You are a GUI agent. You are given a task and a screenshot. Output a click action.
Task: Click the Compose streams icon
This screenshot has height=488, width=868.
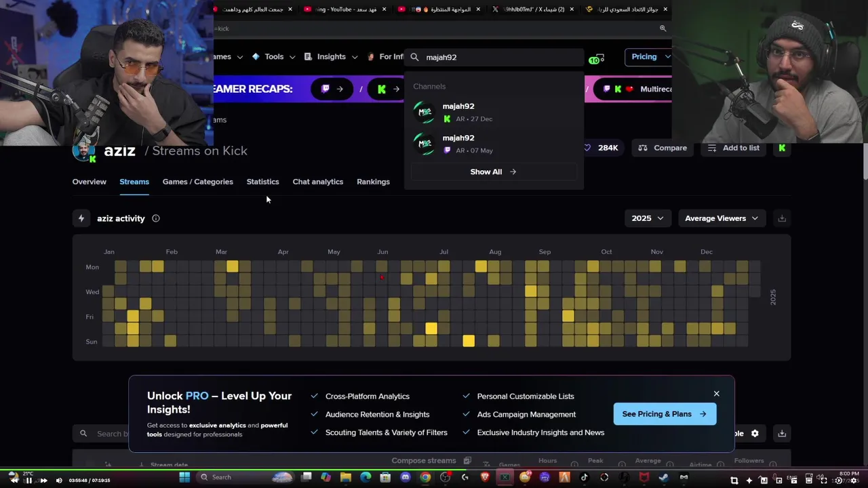click(x=467, y=461)
